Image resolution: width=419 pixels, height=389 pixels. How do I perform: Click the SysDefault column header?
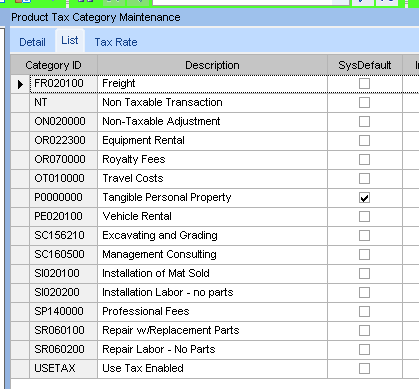(x=365, y=65)
